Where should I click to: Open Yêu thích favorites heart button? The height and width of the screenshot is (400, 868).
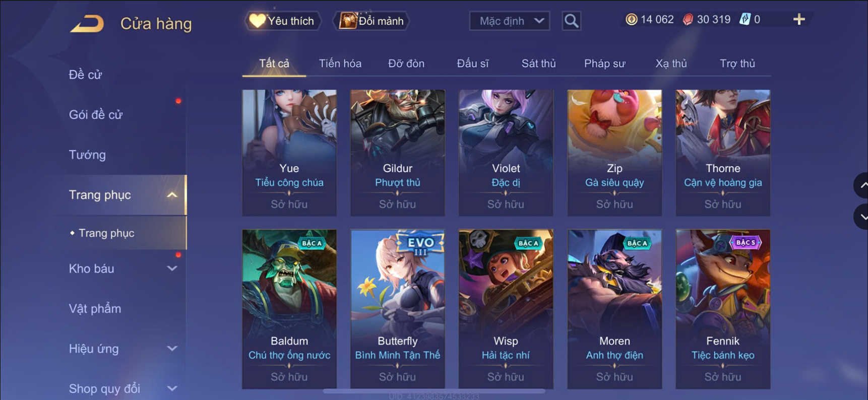pyautogui.click(x=283, y=21)
